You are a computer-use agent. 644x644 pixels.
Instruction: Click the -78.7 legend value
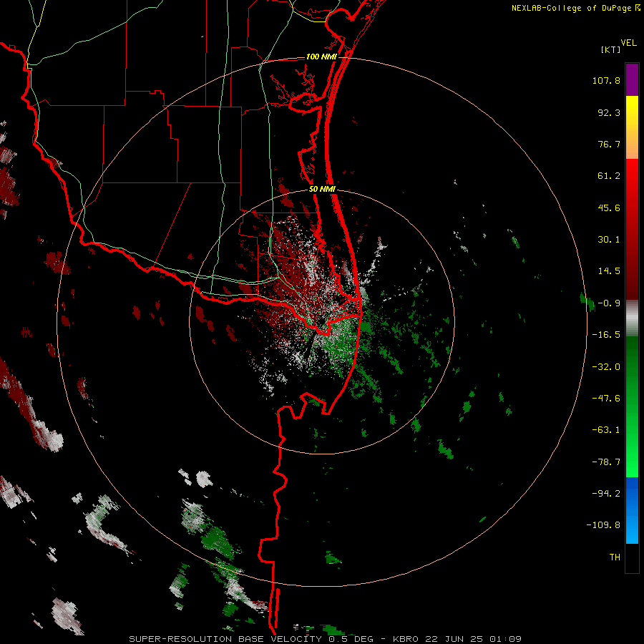(606, 462)
